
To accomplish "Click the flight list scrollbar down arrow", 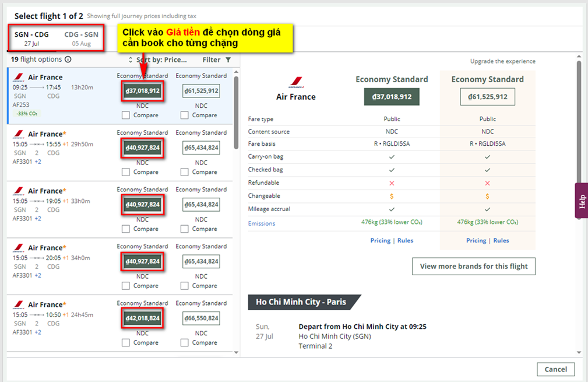I will pyautogui.click(x=236, y=352).
